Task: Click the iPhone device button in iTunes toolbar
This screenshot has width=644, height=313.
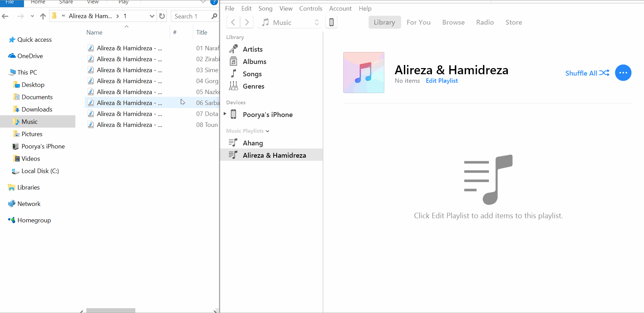Action: tap(331, 23)
